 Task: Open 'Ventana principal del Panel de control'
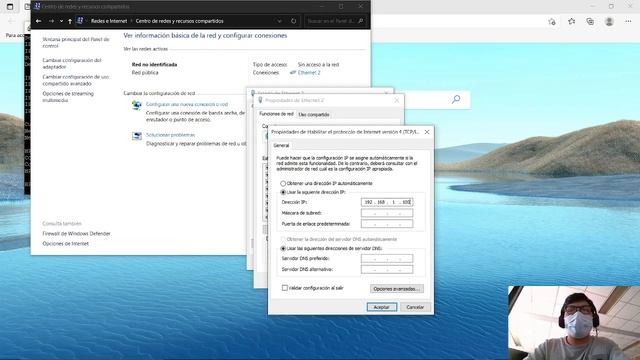click(76, 42)
